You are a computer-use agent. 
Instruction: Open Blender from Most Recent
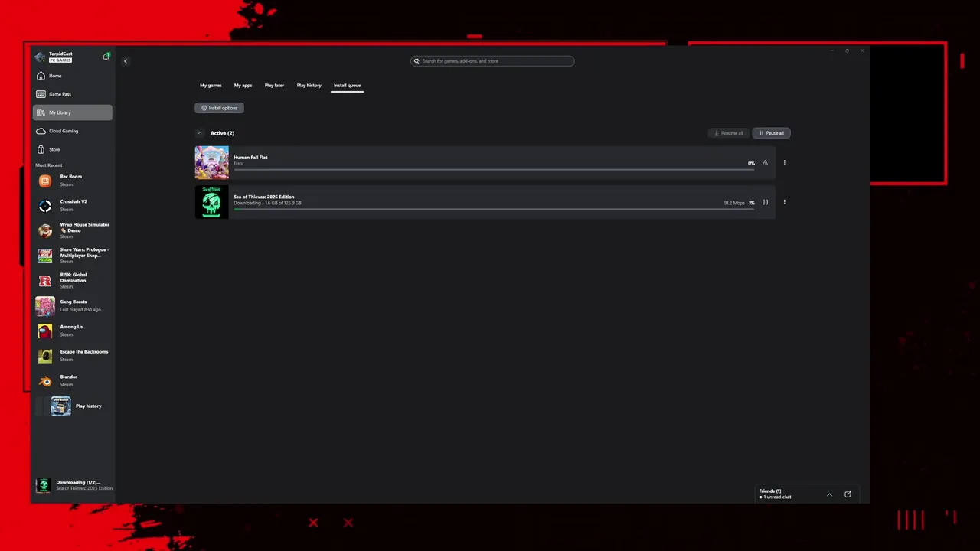73,380
